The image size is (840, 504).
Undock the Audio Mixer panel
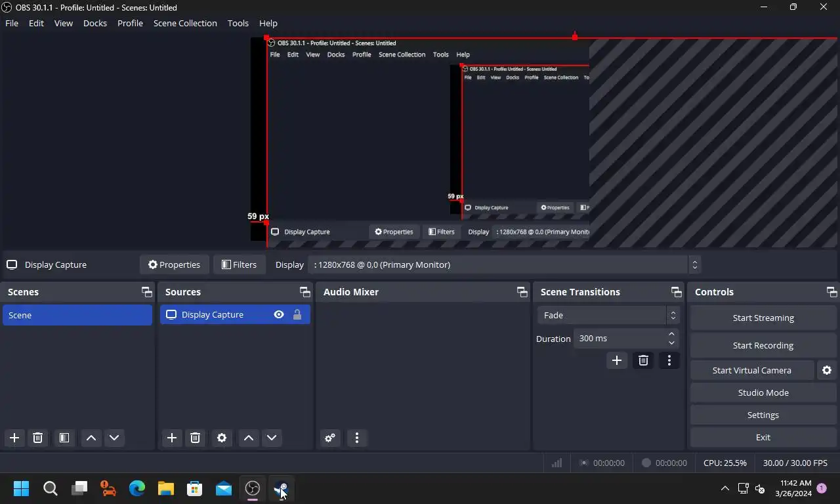click(522, 292)
